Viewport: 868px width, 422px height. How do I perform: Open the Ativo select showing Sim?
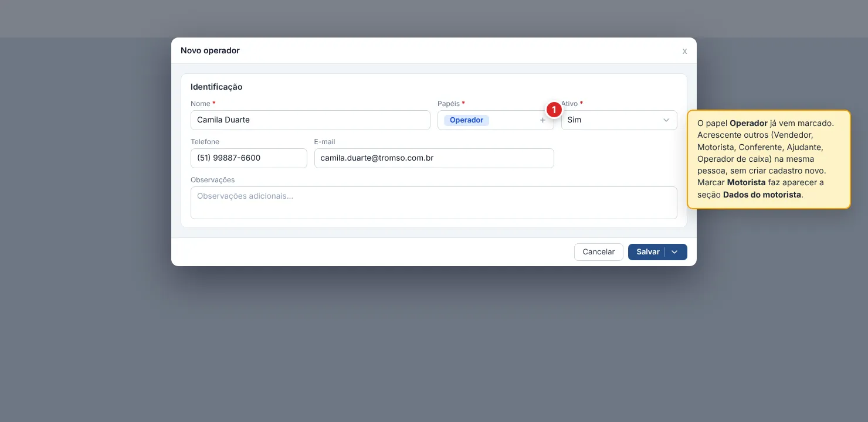pyautogui.click(x=619, y=120)
